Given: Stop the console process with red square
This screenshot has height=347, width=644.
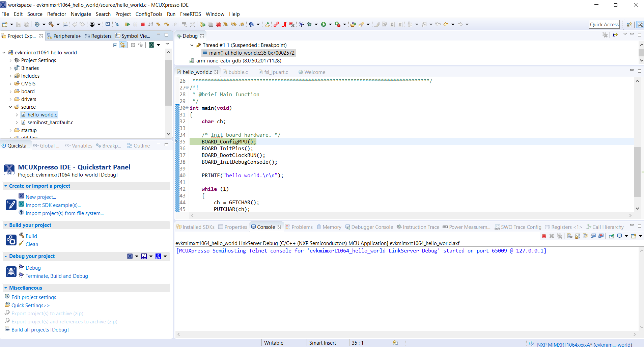Looking at the screenshot, I should tap(544, 236).
